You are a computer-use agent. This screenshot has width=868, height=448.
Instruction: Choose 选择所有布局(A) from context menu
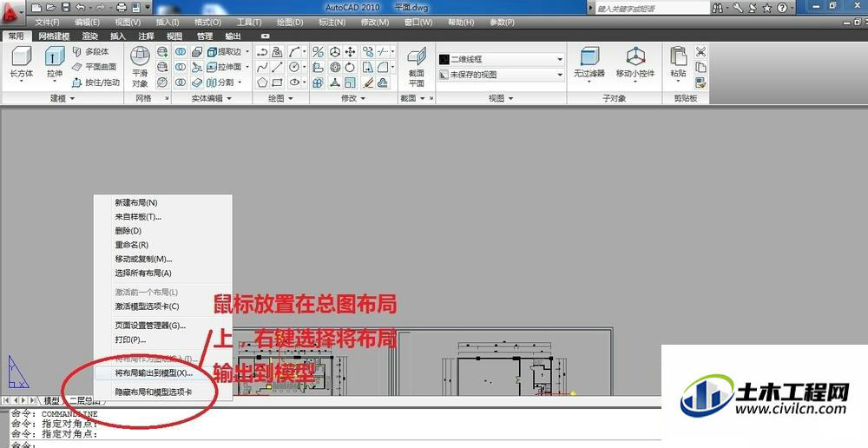(163, 273)
